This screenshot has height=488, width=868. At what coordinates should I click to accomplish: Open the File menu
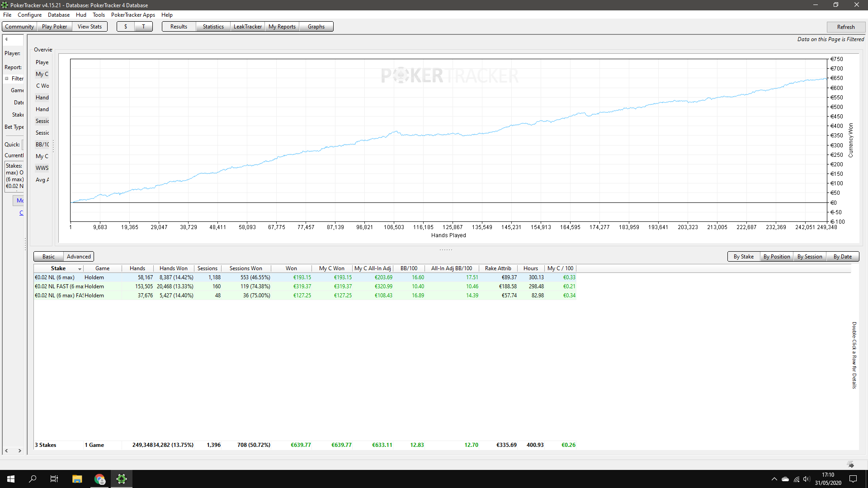tap(7, 15)
